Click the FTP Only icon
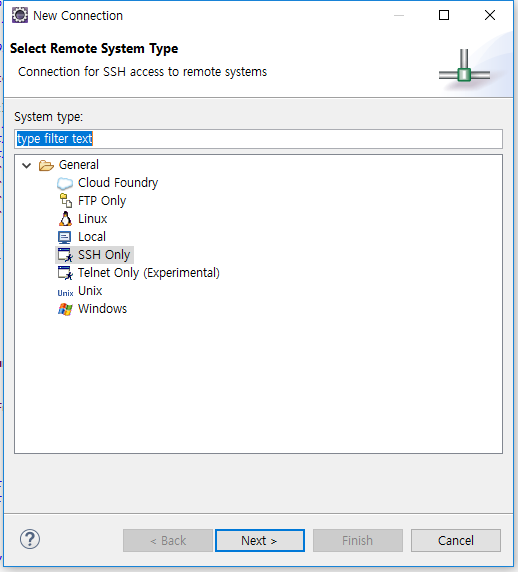This screenshot has height=572, width=518. pos(66,201)
